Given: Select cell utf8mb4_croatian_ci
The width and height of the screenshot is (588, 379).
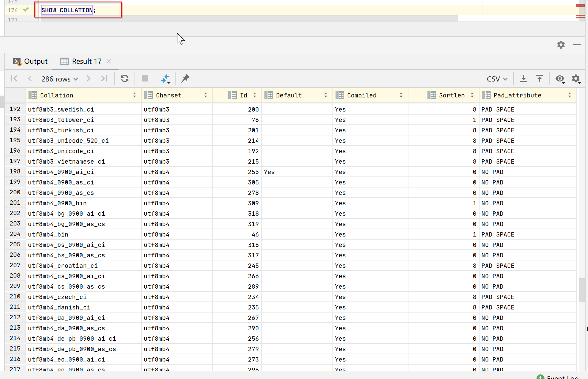Looking at the screenshot, I should [84, 266].
